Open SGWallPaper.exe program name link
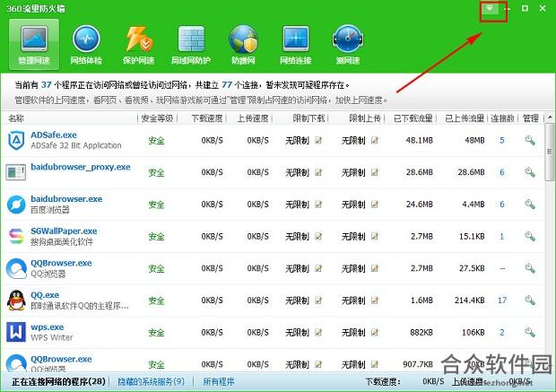 tap(64, 231)
